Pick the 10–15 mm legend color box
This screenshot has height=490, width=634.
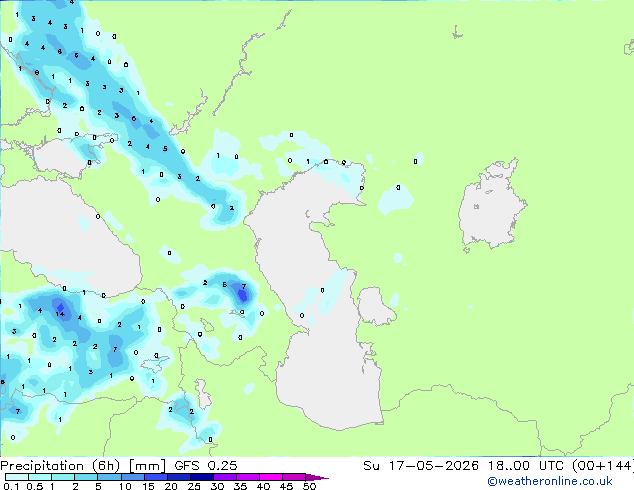pos(132,477)
